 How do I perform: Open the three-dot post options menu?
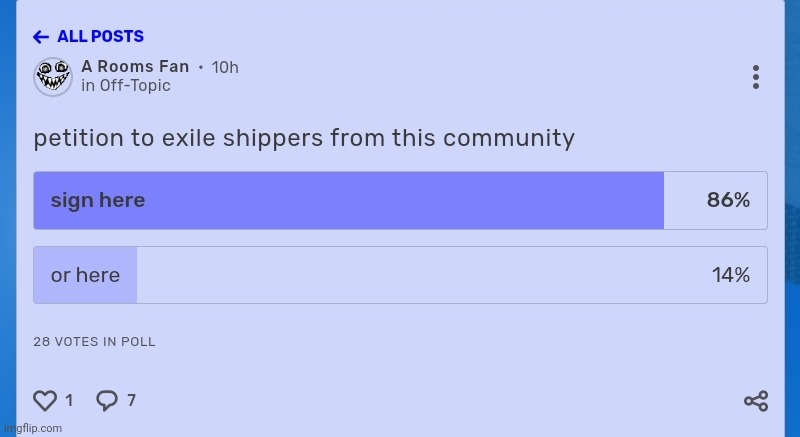click(x=756, y=77)
